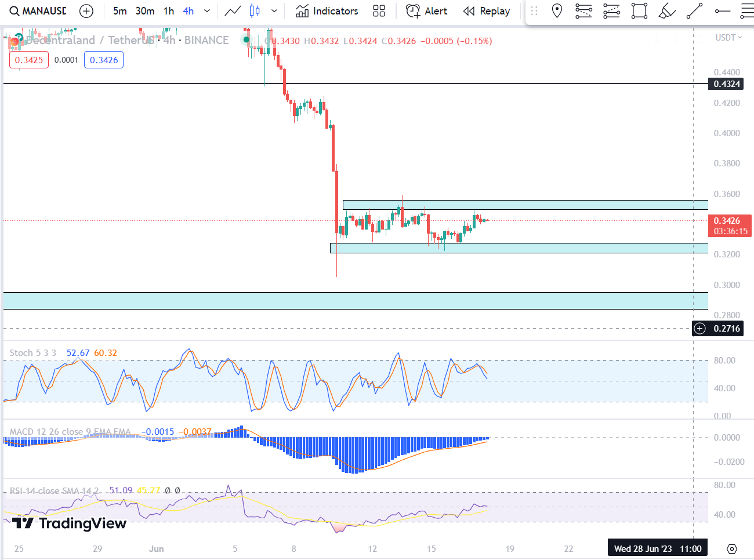Expand the timeframe interval dropdown

[207, 11]
